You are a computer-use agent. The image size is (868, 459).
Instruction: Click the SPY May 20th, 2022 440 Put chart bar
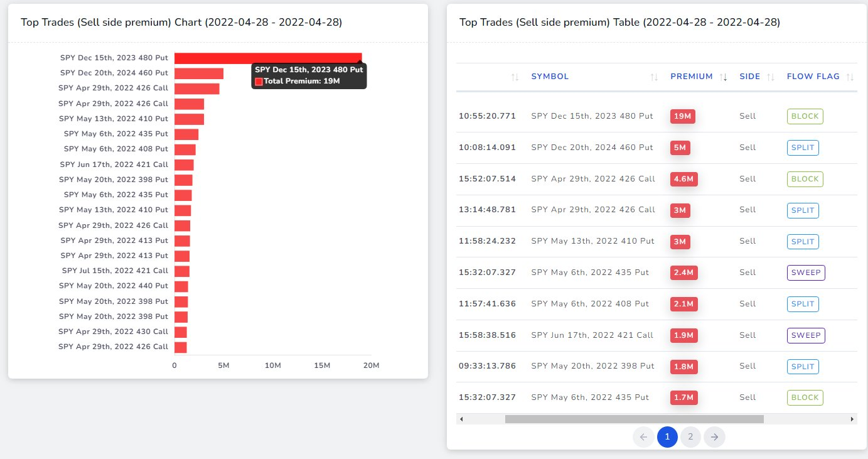(x=181, y=286)
